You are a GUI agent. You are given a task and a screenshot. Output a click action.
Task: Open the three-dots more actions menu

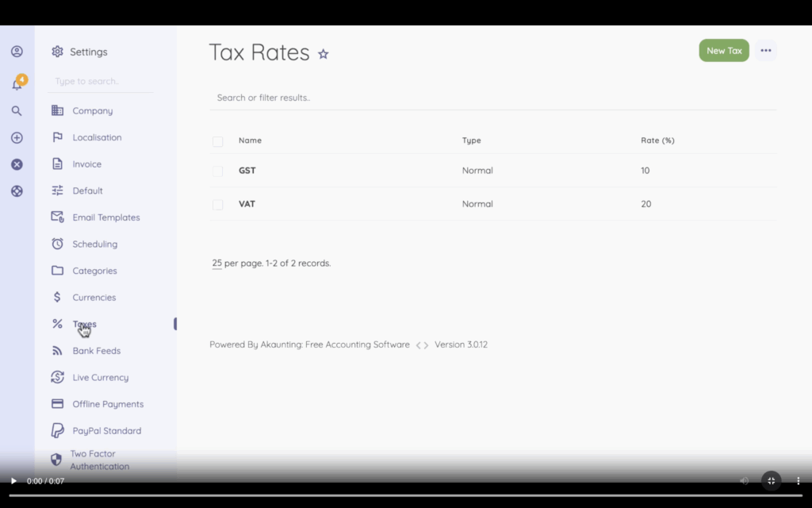pyautogui.click(x=765, y=51)
